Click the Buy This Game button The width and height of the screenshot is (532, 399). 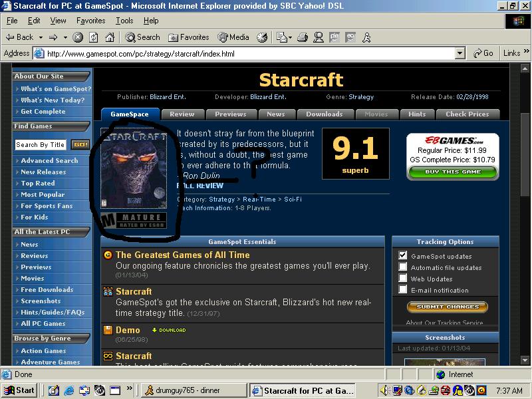click(x=453, y=172)
